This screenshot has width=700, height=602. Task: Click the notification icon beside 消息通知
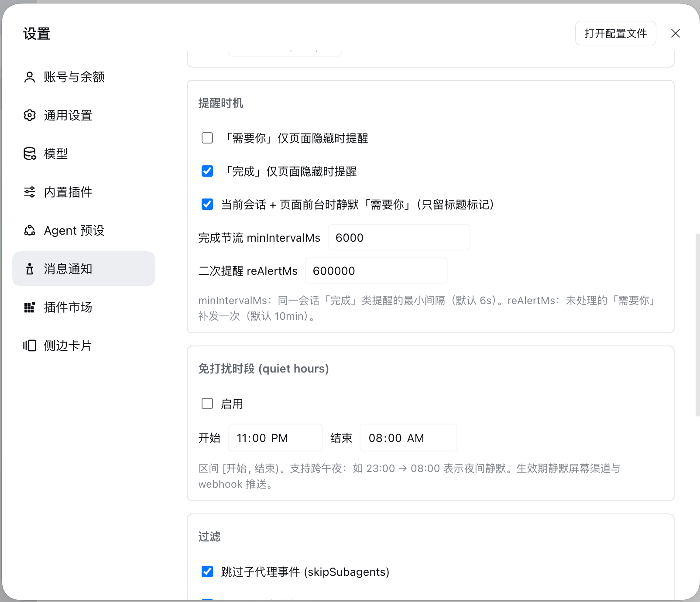click(x=30, y=269)
